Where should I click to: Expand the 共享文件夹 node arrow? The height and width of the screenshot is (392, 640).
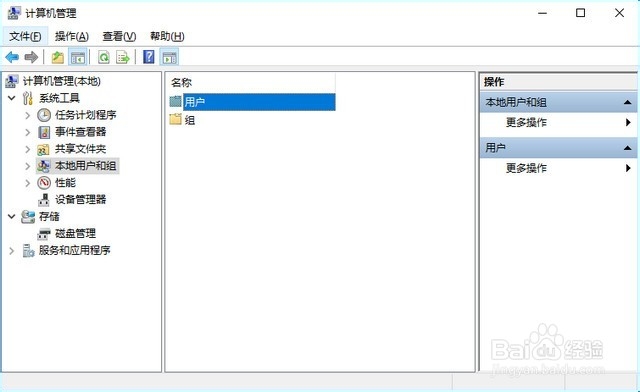point(27,149)
